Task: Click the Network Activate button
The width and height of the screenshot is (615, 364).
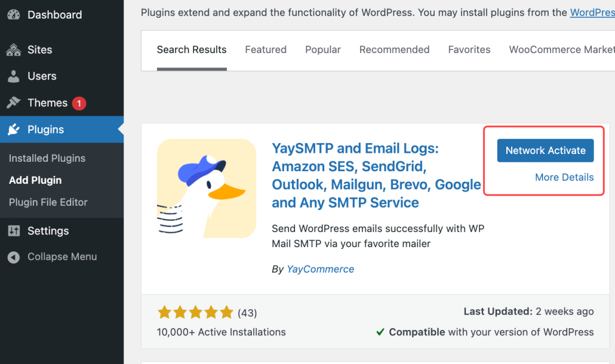Action: [x=545, y=150]
